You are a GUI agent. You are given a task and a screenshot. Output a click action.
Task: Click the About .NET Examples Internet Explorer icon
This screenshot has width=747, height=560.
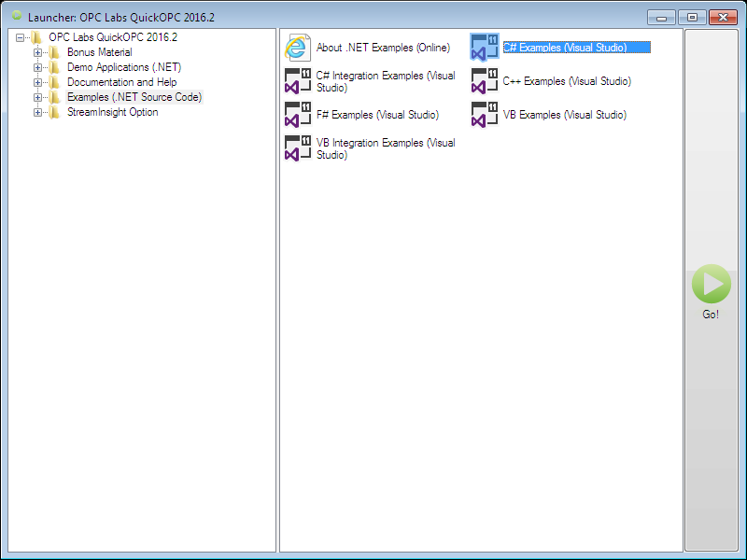[298, 48]
